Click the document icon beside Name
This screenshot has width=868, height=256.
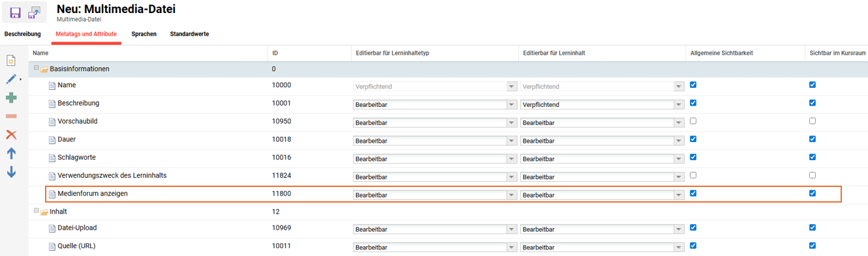(x=52, y=85)
